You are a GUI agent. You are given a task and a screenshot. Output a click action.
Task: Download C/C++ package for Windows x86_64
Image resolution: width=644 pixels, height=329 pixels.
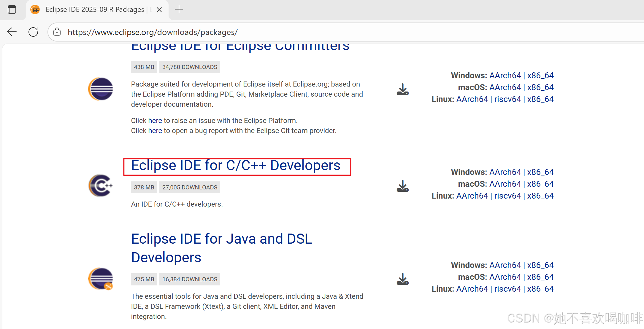pyautogui.click(x=540, y=172)
